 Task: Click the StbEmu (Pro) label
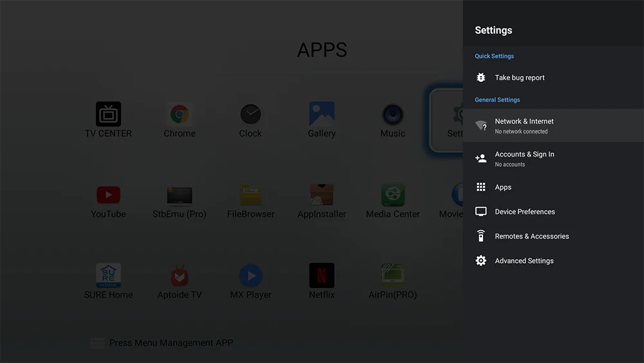coord(180,214)
